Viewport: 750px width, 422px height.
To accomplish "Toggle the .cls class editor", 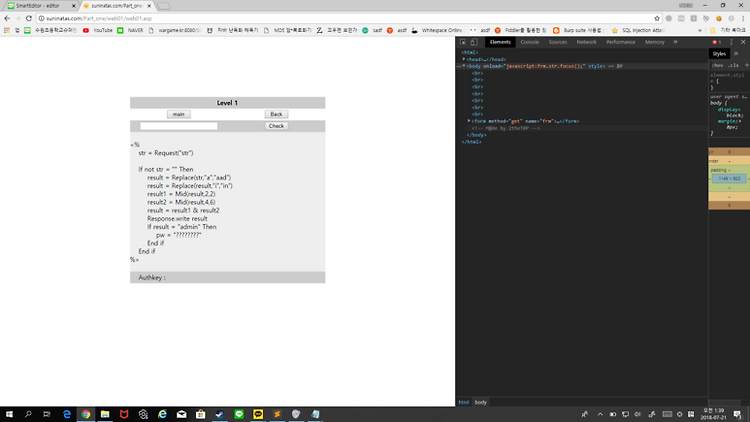I will pyautogui.click(x=734, y=65).
